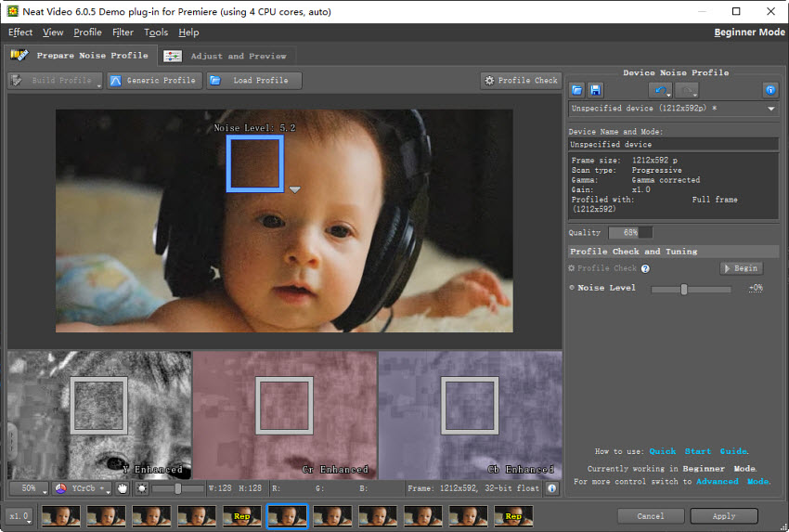Click the YCrCb color channels icon

click(x=61, y=488)
